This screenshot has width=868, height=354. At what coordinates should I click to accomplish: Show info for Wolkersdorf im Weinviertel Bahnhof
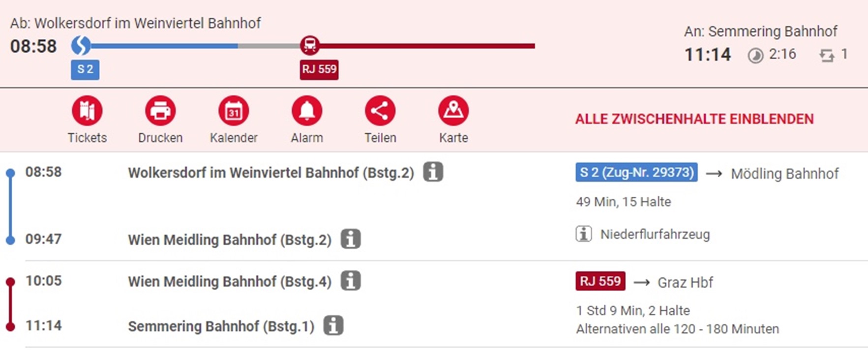(433, 172)
